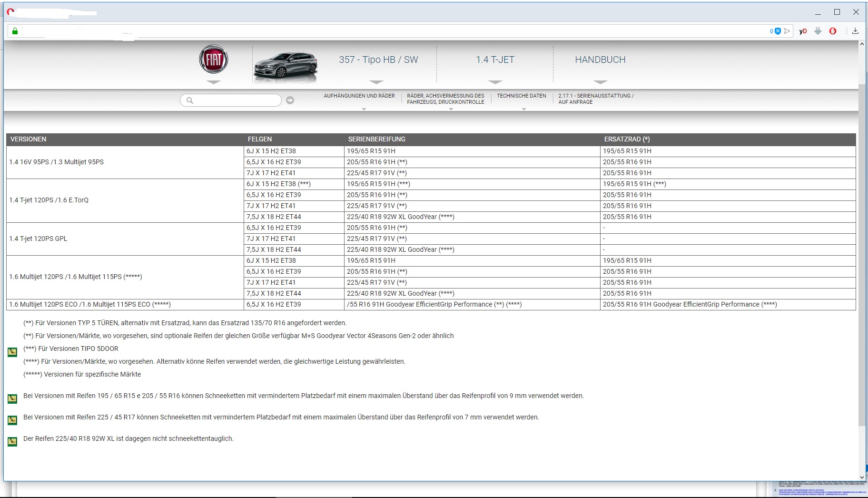Viewport: 868px width, 498px height.
Task: Click the green padlock security icon
Action: (15, 31)
